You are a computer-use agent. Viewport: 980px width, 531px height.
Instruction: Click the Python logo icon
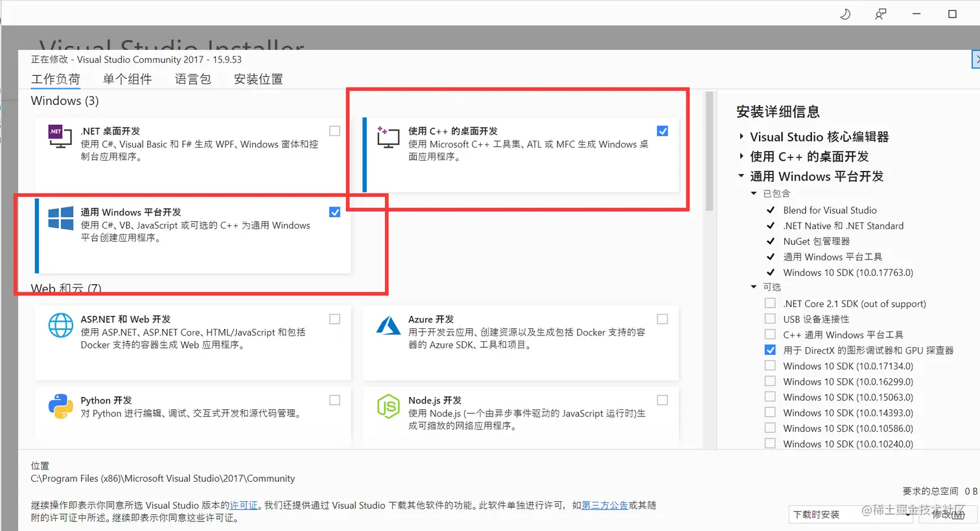coord(61,406)
